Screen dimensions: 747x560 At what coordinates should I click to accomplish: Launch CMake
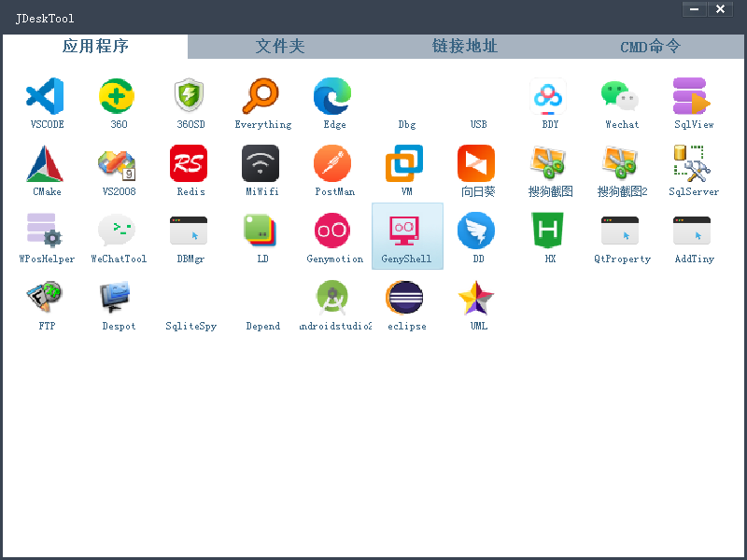click(x=46, y=166)
